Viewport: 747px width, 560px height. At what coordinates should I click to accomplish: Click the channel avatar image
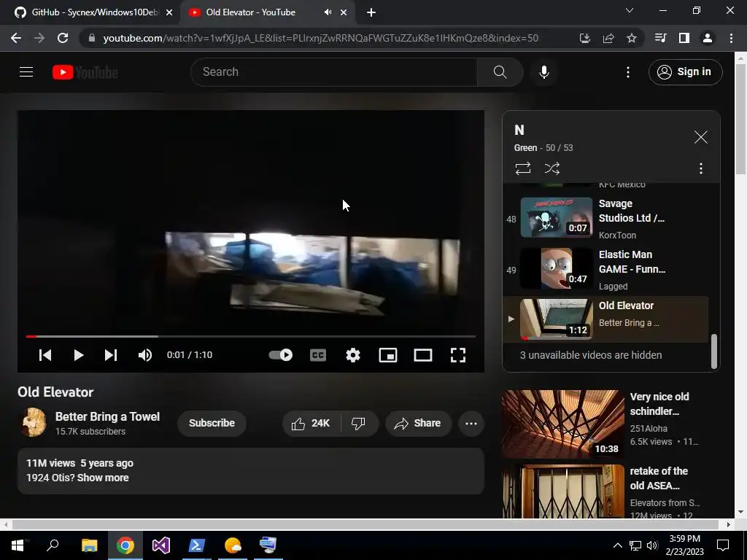click(34, 422)
